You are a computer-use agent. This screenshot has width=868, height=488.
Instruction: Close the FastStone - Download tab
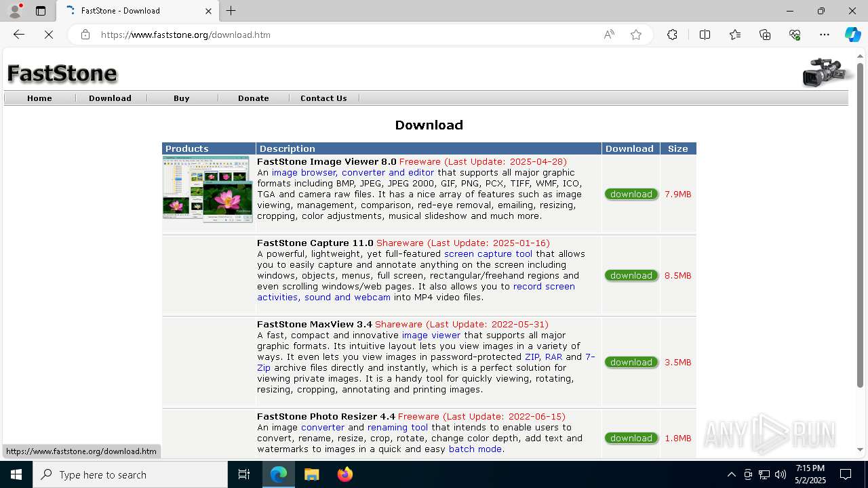point(209,11)
